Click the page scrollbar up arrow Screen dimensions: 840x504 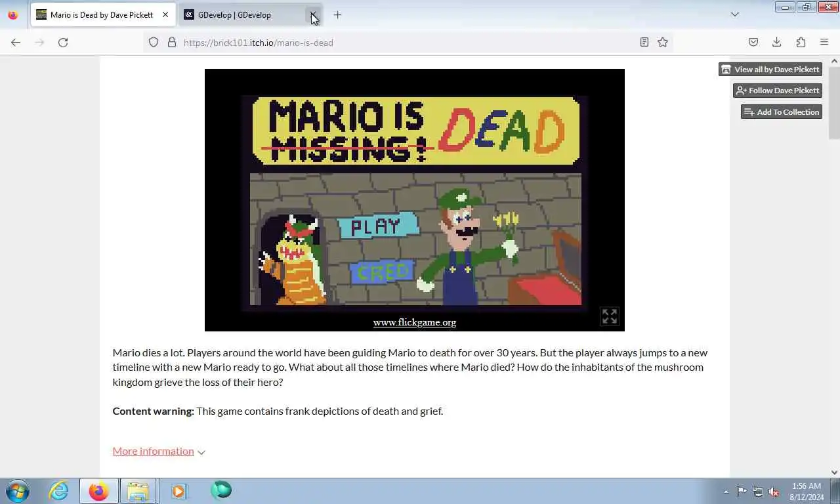pyautogui.click(x=834, y=62)
